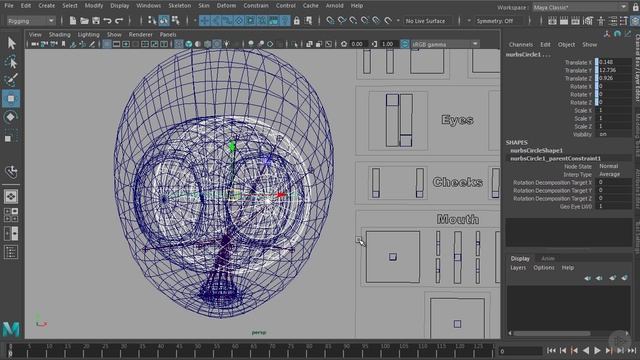
Task: Open the File menu
Action: (x=9, y=6)
